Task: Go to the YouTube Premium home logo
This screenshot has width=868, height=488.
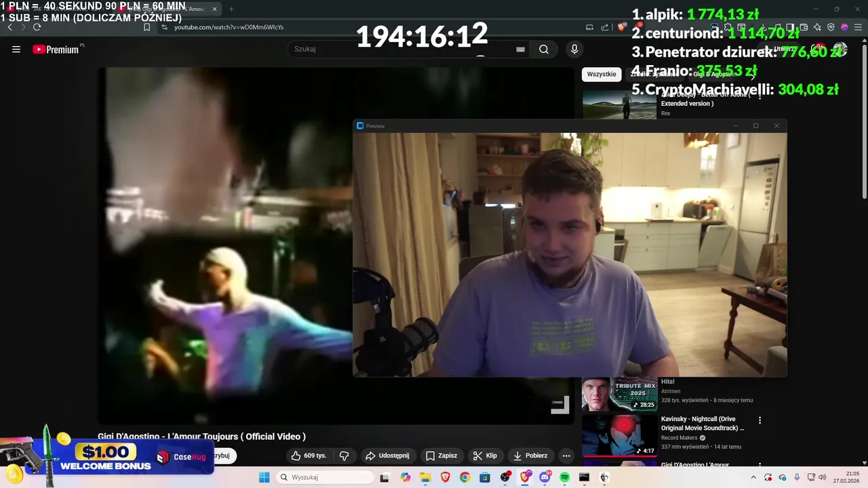Action: point(56,49)
